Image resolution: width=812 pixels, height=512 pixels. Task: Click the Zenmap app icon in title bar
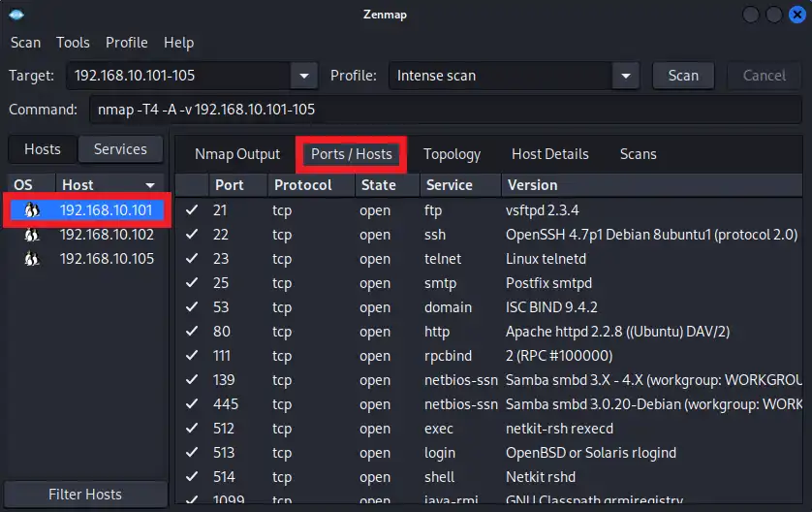16,15
